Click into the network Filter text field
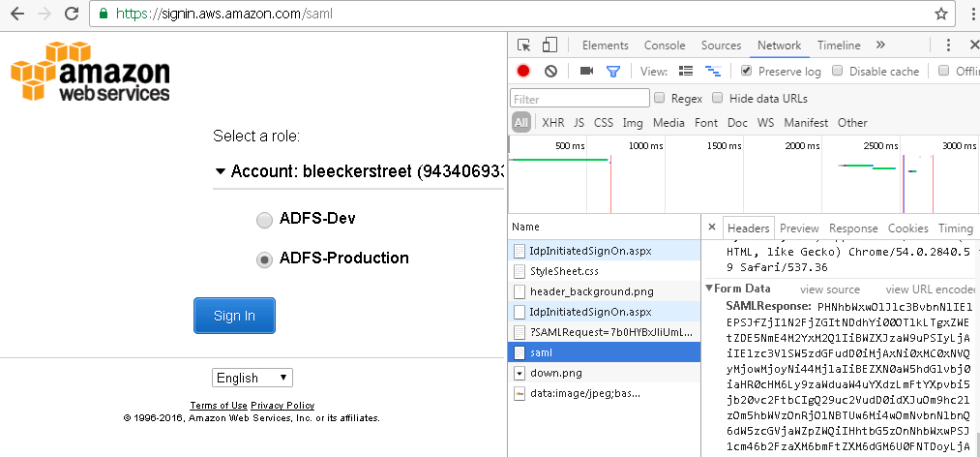 pos(580,98)
